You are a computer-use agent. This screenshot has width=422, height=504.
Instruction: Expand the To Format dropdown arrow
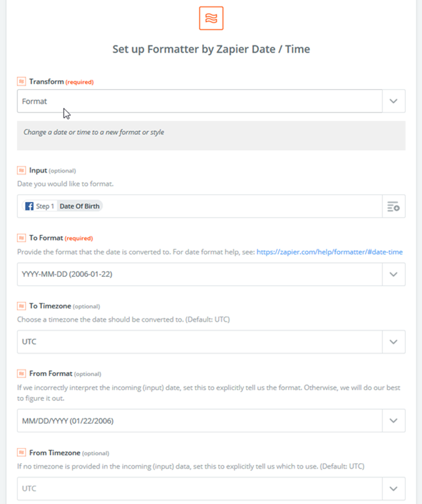pyautogui.click(x=393, y=274)
